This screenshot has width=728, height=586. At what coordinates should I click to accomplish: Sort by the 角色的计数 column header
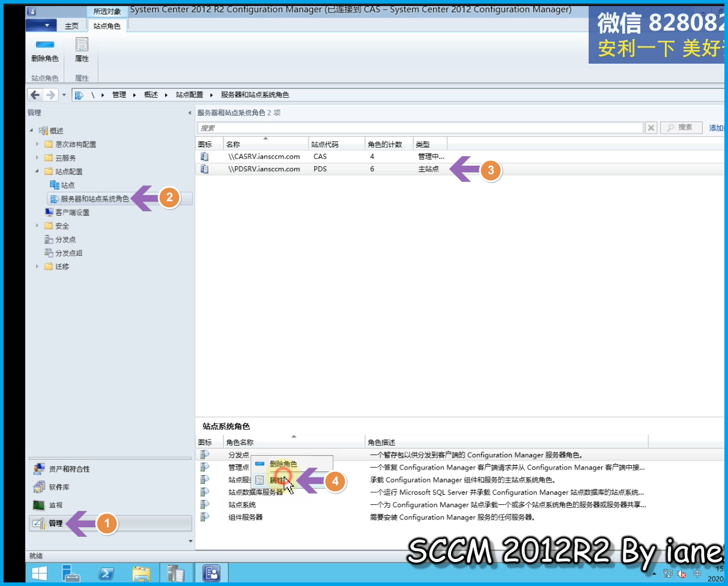[389, 144]
